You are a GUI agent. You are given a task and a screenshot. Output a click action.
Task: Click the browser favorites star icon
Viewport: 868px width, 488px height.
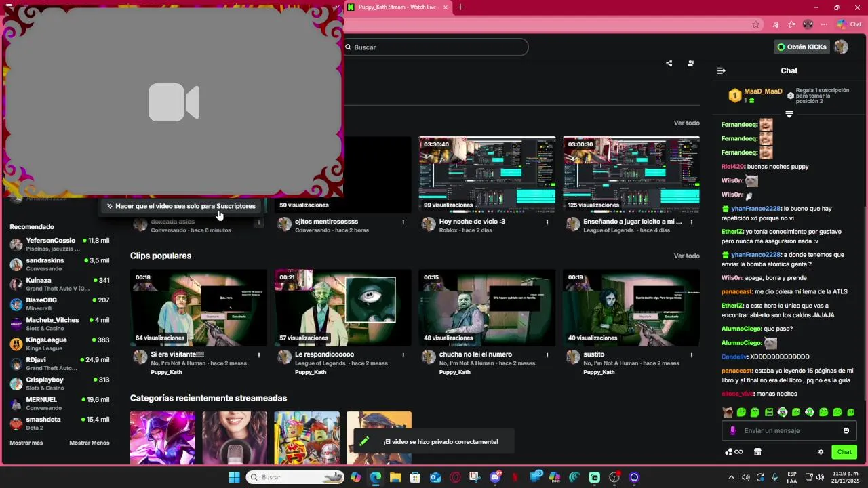[755, 24]
